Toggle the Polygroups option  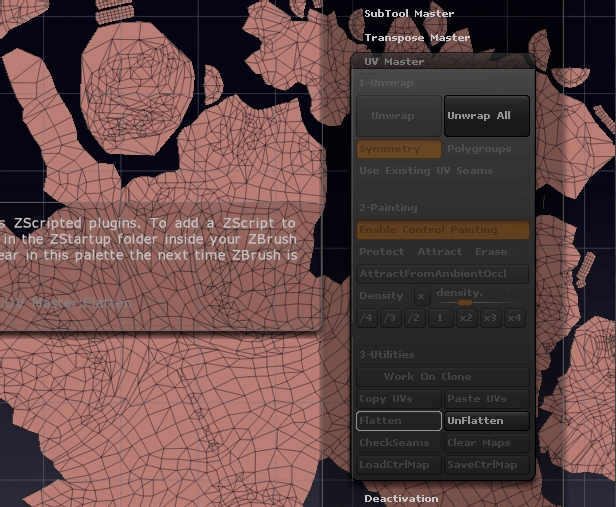point(487,149)
